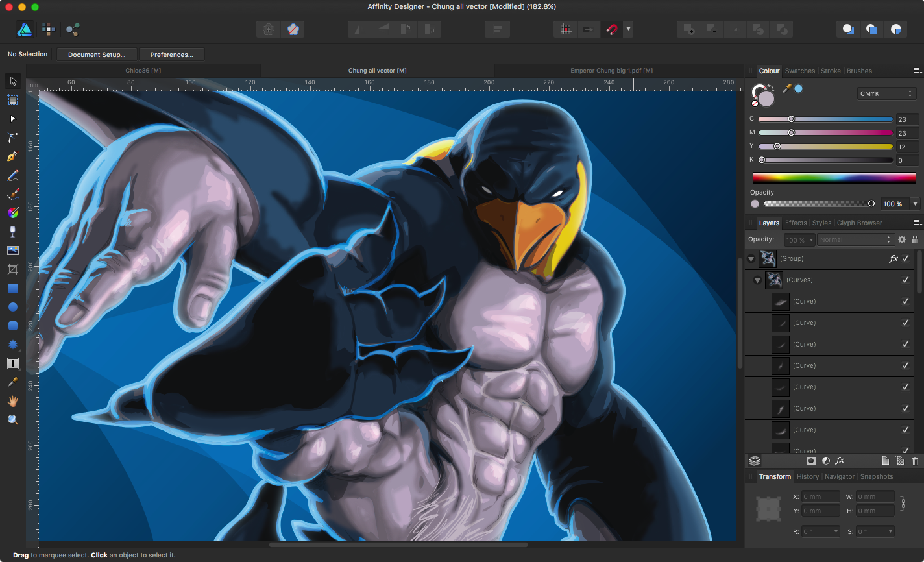Click the Preferences button

171,55
